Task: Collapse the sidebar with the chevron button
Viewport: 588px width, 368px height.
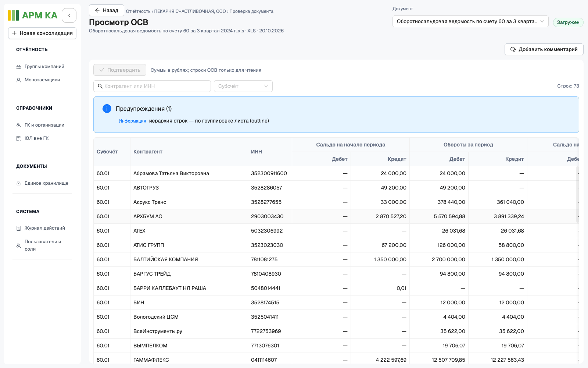Action: point(69,15)
